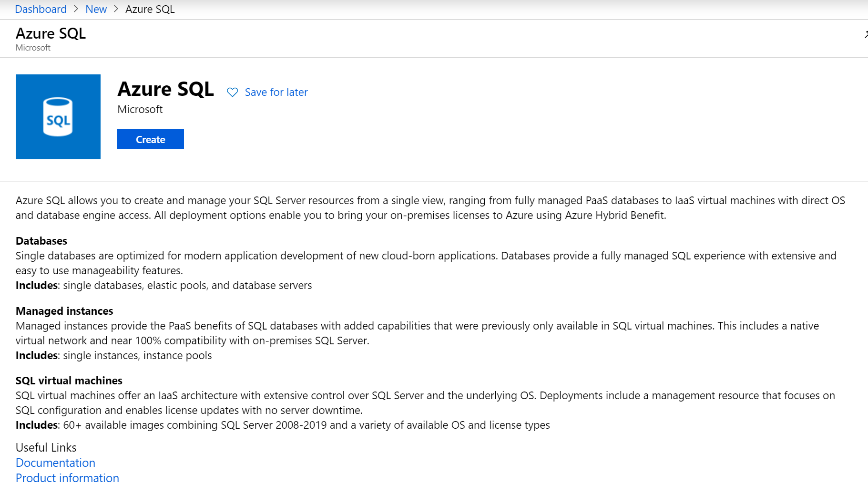Viewport: 868px width, 495px height.
Task: Go back to the Dashboard breadcrumb
Action: coord(41,9)
